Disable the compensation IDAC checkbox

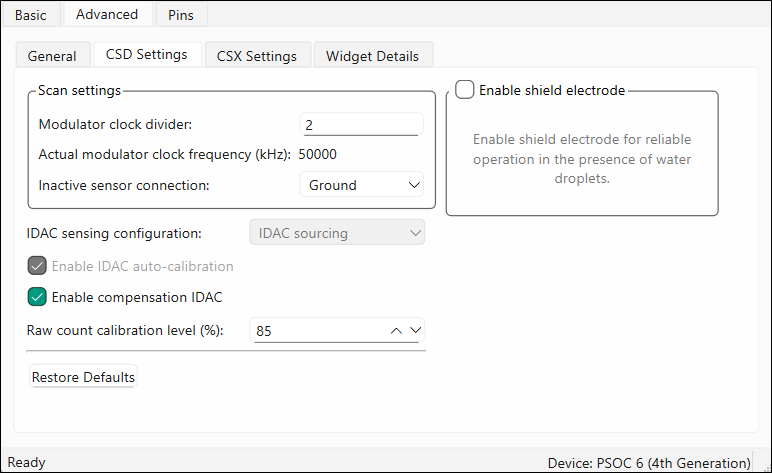pos(38,297)
